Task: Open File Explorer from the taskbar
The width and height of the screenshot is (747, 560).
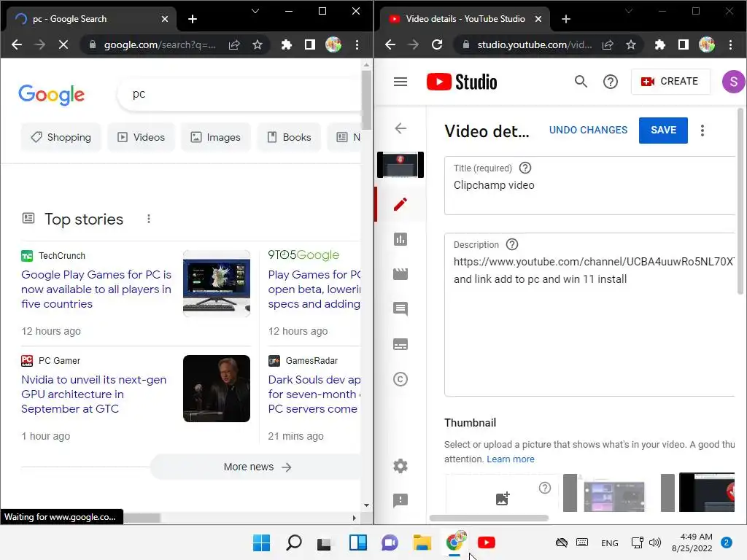Action: [422, 542]
